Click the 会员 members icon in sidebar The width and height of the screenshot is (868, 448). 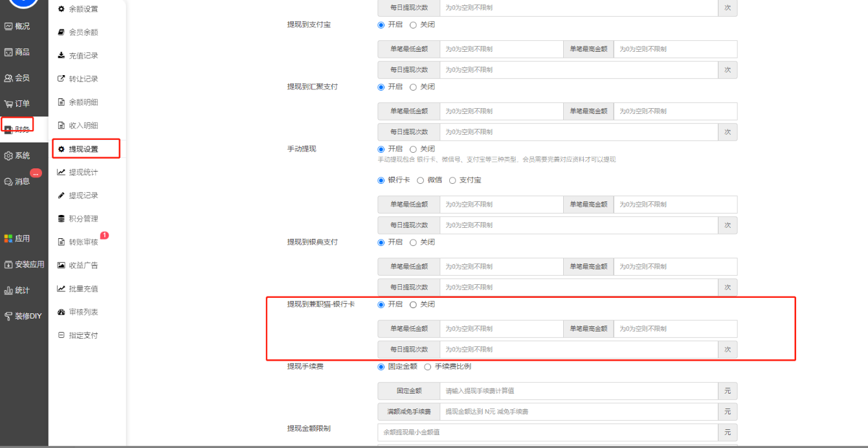(x=8, y=78)
